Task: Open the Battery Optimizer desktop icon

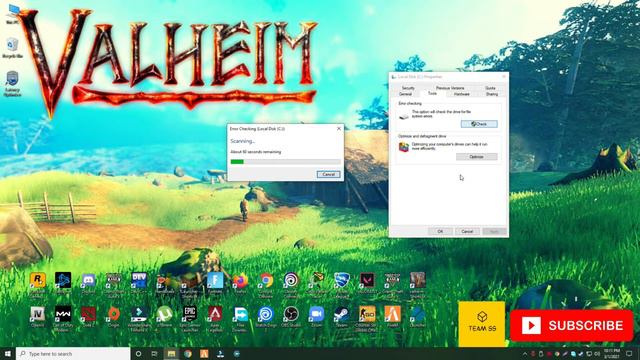Action: [12, 84]
